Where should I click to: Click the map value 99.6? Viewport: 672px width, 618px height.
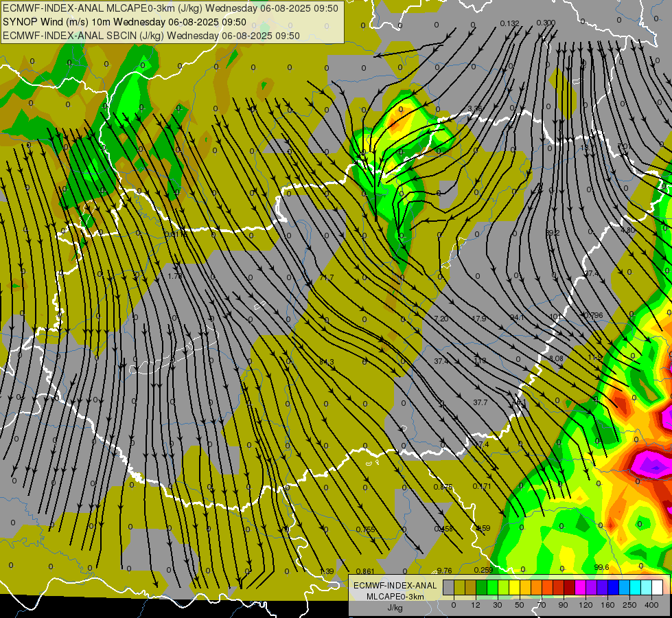pyautogui.click(x=602, y=567)
